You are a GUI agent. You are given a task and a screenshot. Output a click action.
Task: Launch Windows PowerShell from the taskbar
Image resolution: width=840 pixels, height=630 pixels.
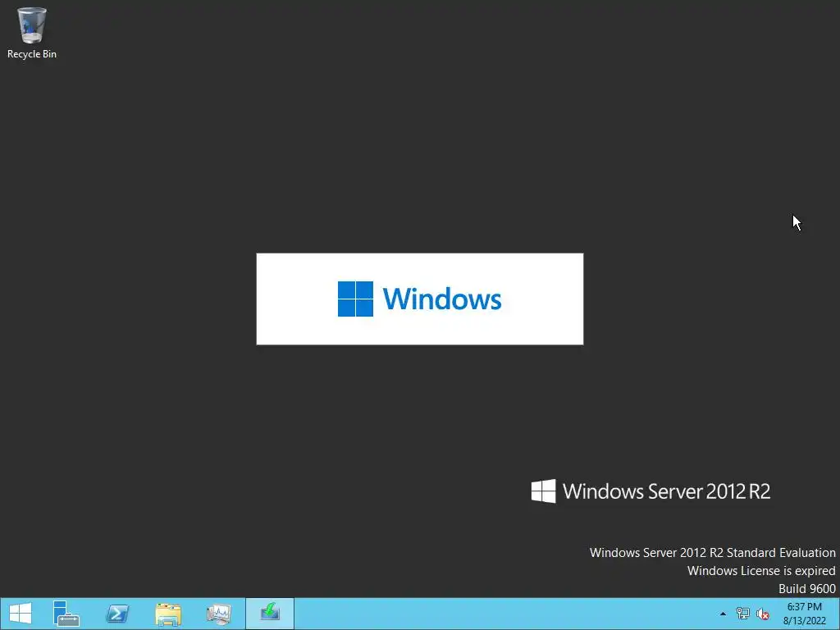(x=117, y=614)
